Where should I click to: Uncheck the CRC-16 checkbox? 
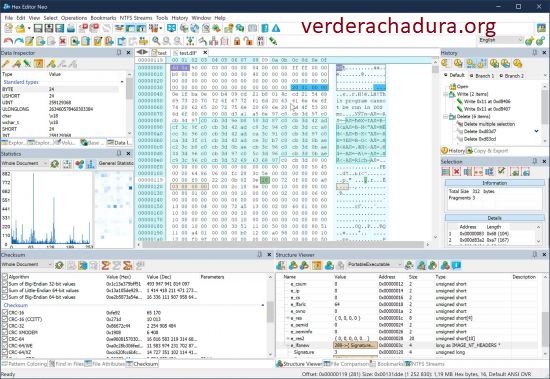click(x=5, y=313)
